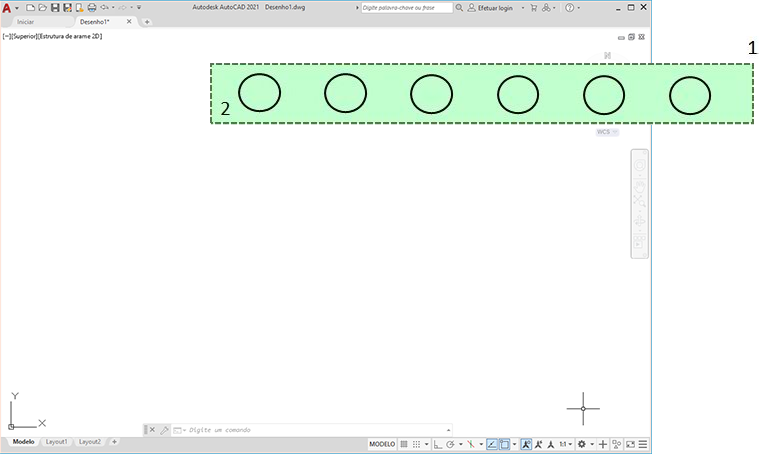Open the Estrutura de arame 2D style menu
Image resolution: width=759 pixels, height=454 pixels.
(70, 36)
